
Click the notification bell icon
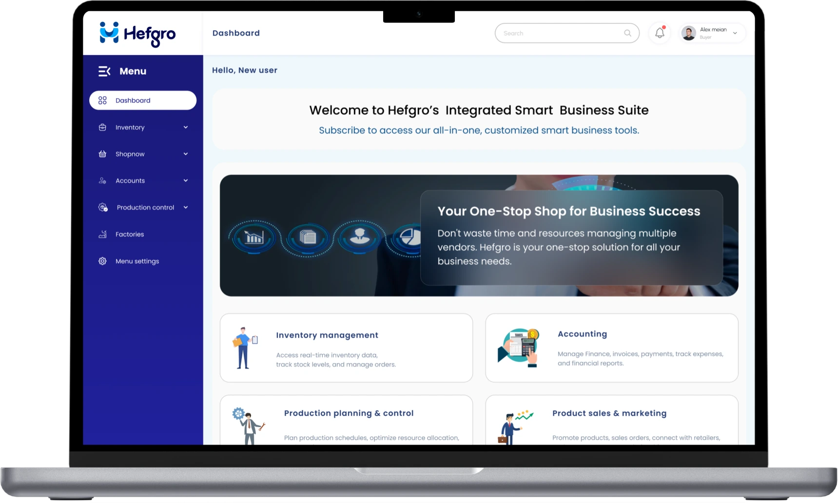click(x=660, y=33)
